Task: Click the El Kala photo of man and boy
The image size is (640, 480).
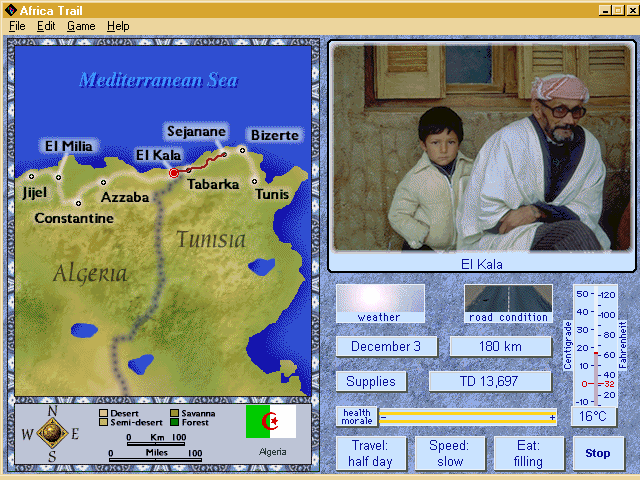Action: pos(482,147)
